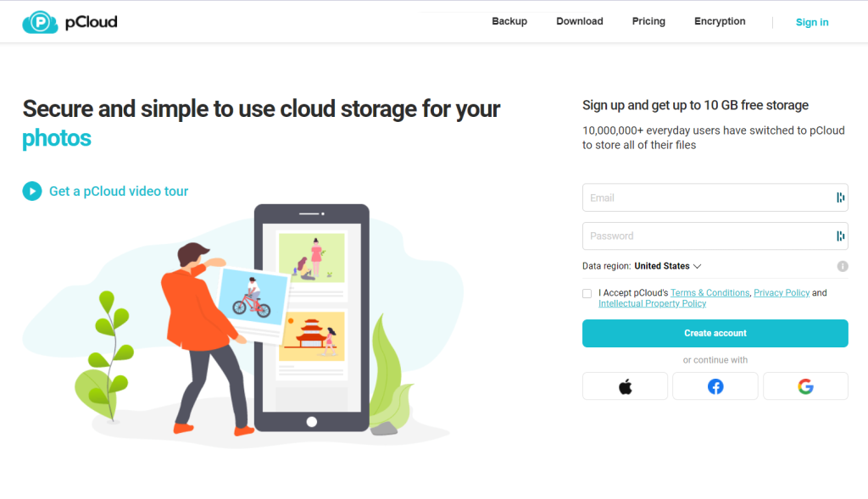Expand the Data region United States dropdown
The height and width of the screenshot is (499, 868).
668,266
